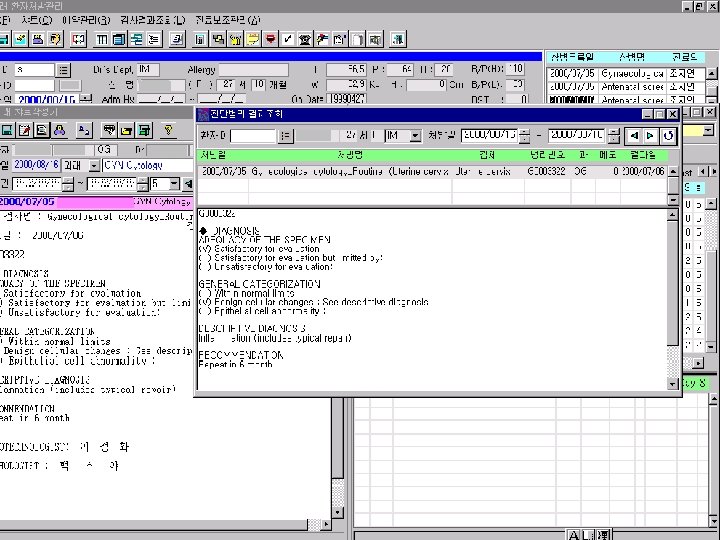The image size is (720, 540).
Task: Click the blue list-window toolbar icon
Action: (119, 39)
